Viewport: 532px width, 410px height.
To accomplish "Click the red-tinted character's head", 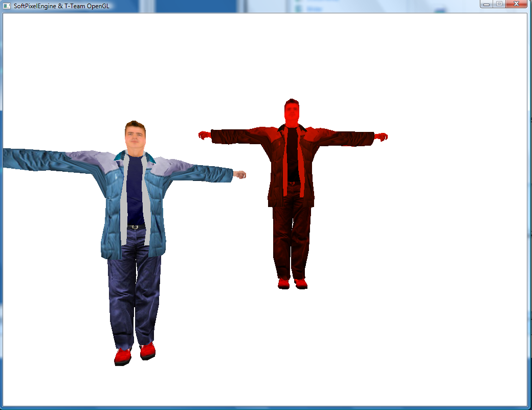I will pos(292,111).
